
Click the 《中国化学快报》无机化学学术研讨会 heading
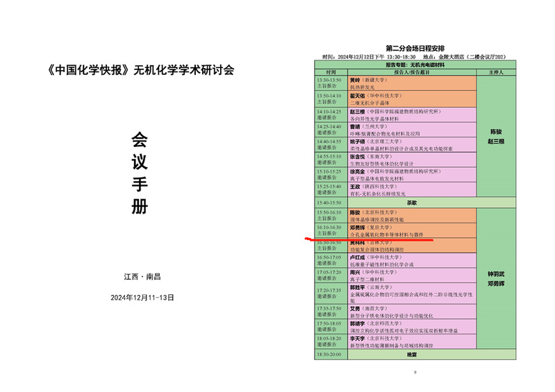coord(142,70)
